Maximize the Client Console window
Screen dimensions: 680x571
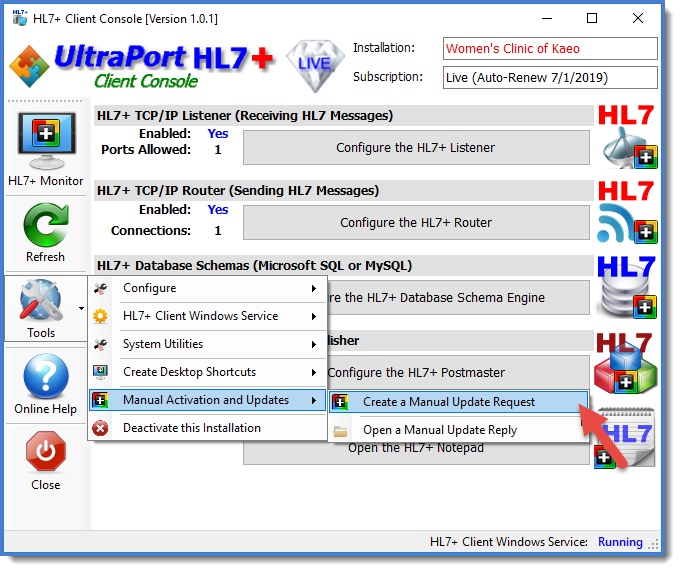click(x=592, y=18)
